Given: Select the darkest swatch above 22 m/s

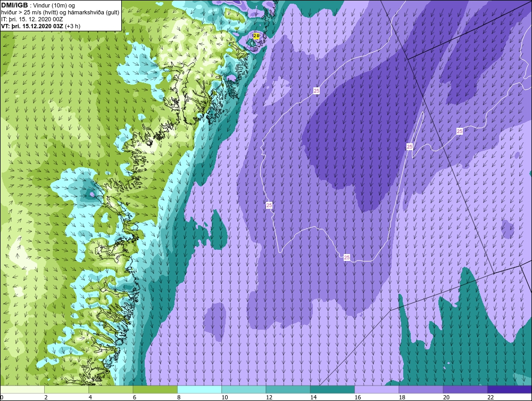Looking at the screenshot, I should pos(510,389).
